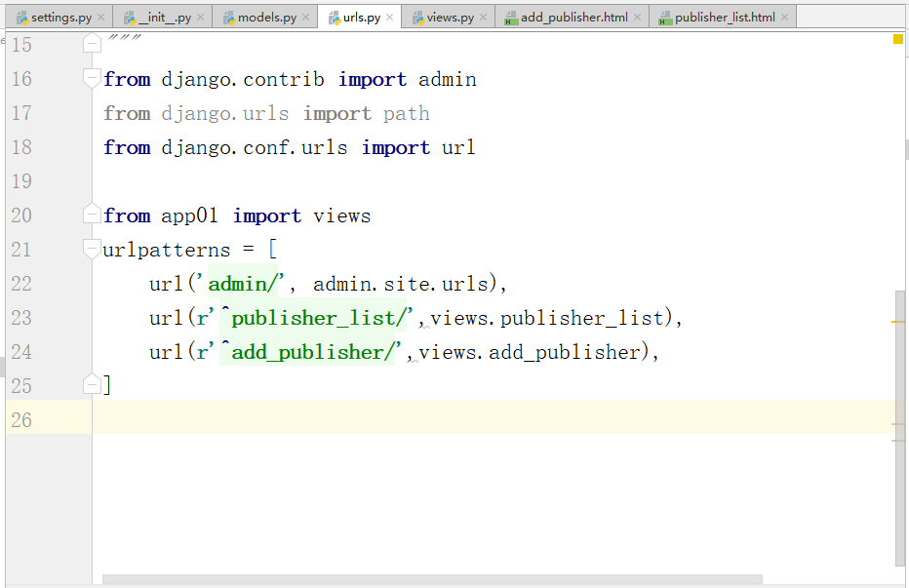Viewport: 909px width, 588px height.
Task: Click the Python file icon on views.py tab
Action: click(x=418, y=18)
